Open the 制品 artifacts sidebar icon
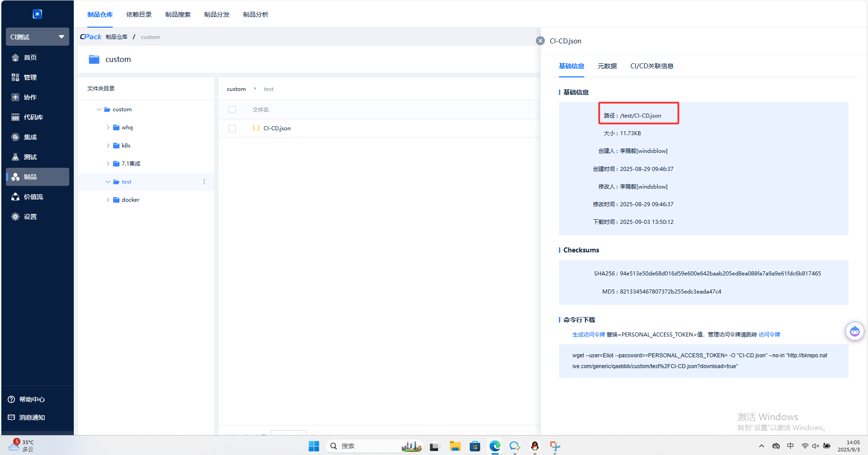This screenshot has width=868, height=455. [x=15, y=177]
